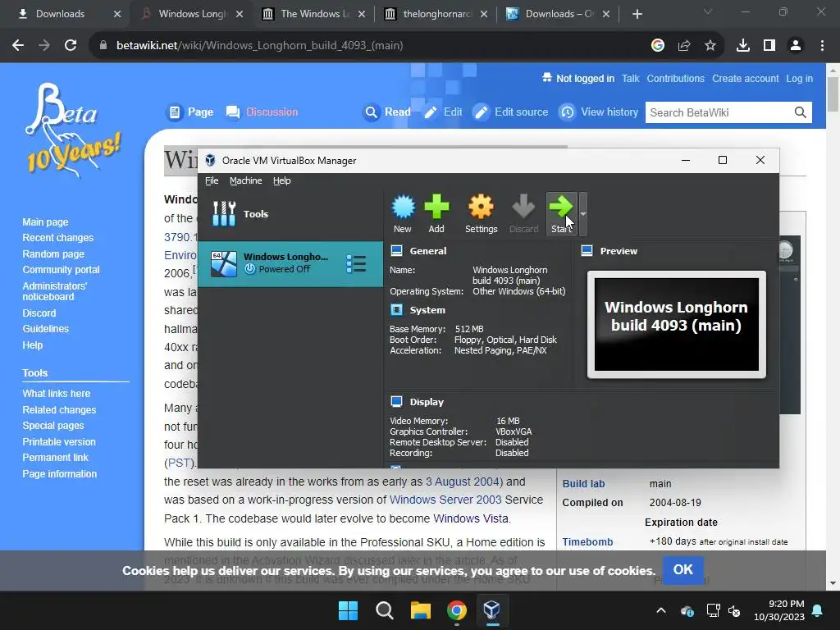Click the Google icon in address bar
840x630 pixels.
click(x=658, y=46)
